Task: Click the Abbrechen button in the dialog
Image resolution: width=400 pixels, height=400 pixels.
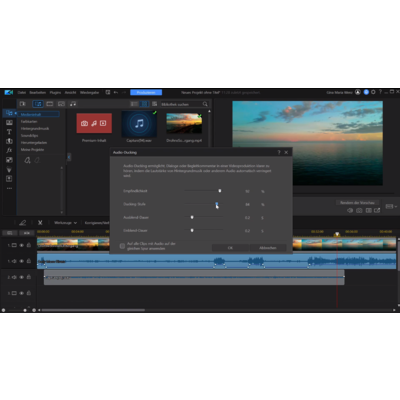Action: pyautogui.click(x=268, y=248)
